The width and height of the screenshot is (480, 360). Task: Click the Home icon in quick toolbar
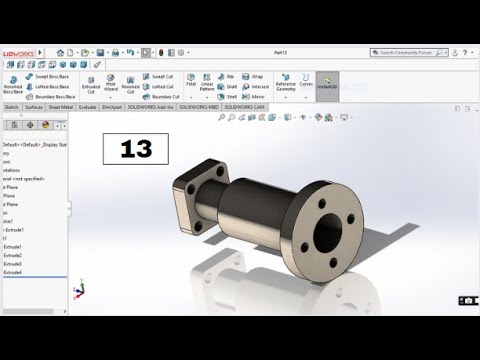(60, 53)
